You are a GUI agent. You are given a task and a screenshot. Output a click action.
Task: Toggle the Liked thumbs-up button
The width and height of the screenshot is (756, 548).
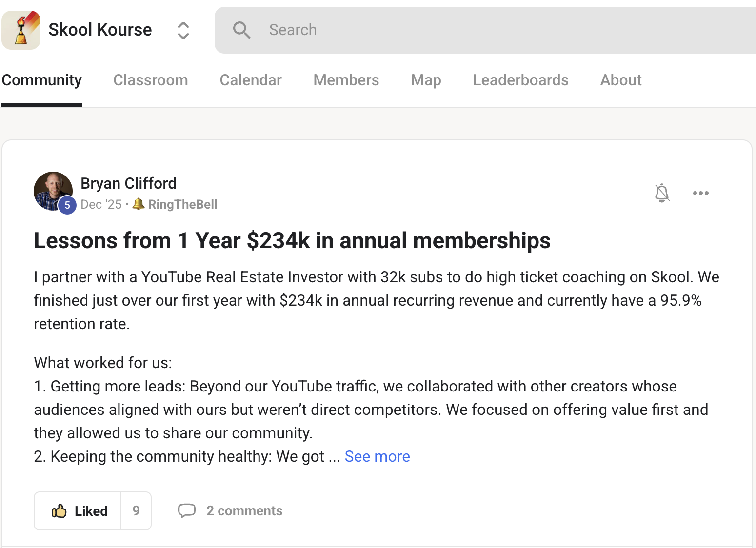[78, 511]
